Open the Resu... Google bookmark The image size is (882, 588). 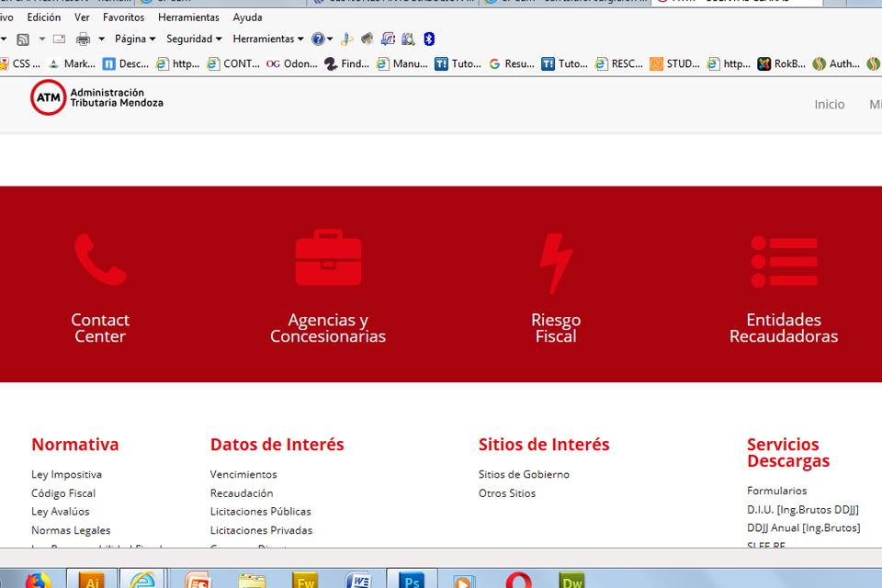pos(512,64)
